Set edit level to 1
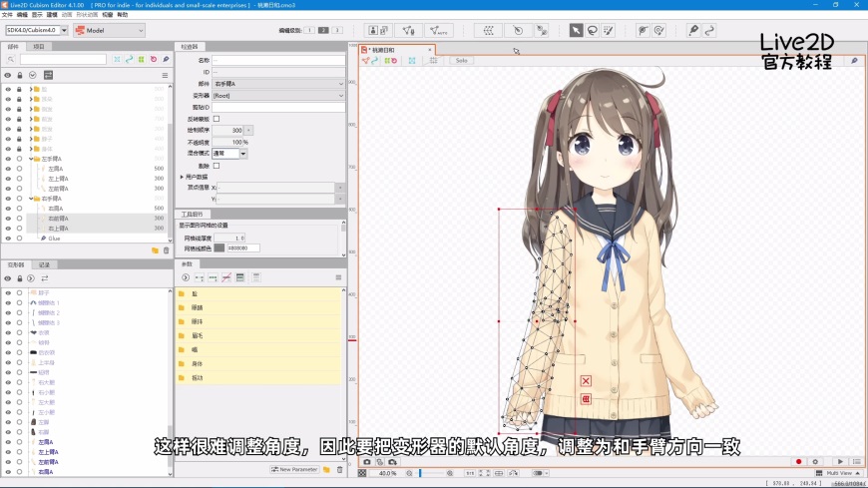This screenshot has width=868, height=488. (309, 30)
